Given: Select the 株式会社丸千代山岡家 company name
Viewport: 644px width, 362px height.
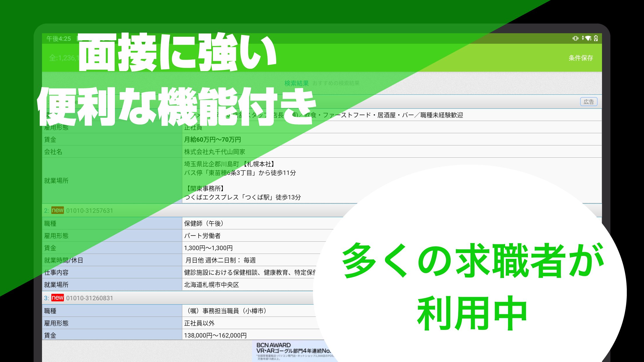Looking at the screenshot, I should point(214,152).
